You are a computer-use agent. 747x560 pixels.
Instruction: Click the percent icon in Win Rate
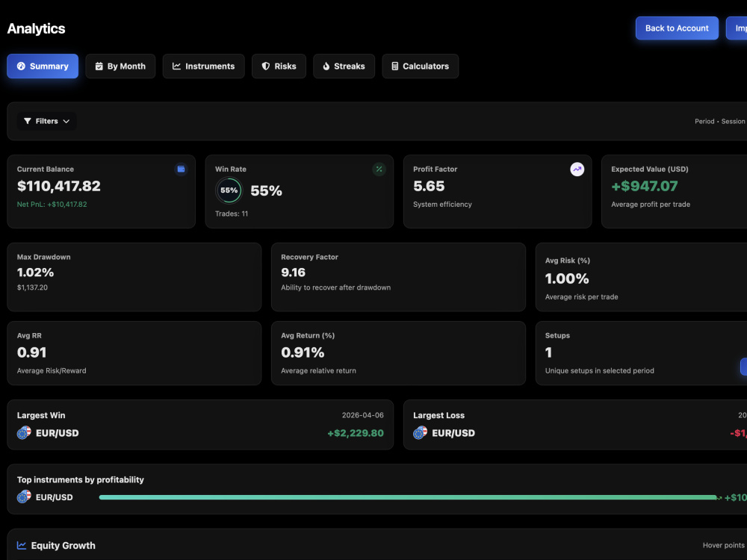379,169
